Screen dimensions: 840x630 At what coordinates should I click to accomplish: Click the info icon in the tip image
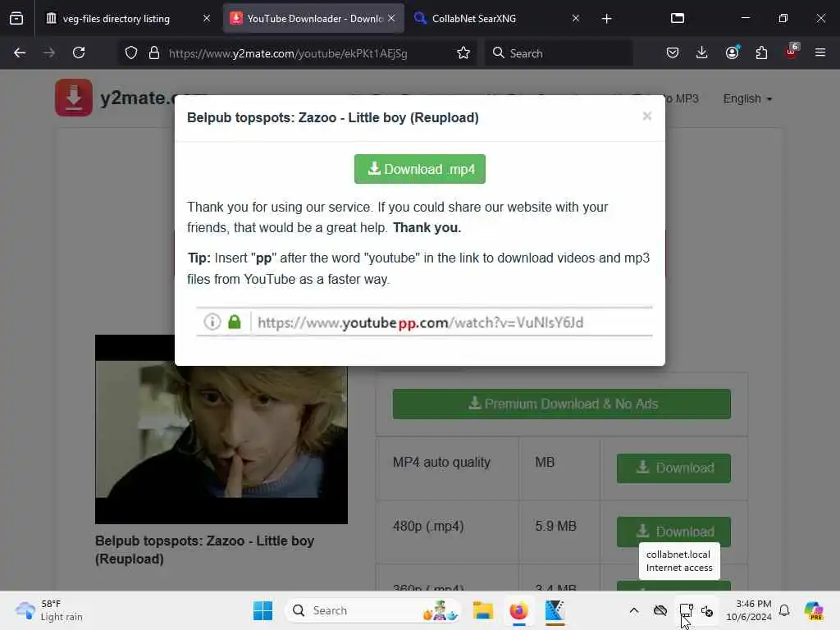[x=212, y=322]
